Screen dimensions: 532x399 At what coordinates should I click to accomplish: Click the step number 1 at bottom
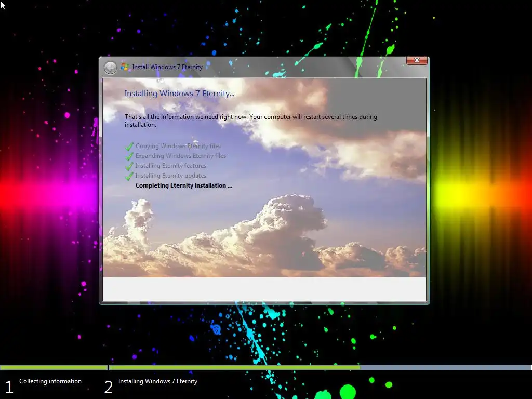click(9, 387)
